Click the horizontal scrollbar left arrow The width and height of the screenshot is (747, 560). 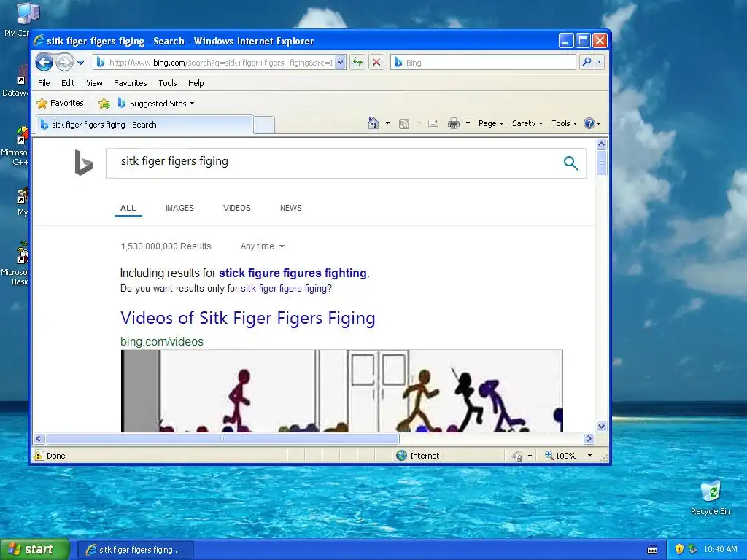(x=39, y=438)
